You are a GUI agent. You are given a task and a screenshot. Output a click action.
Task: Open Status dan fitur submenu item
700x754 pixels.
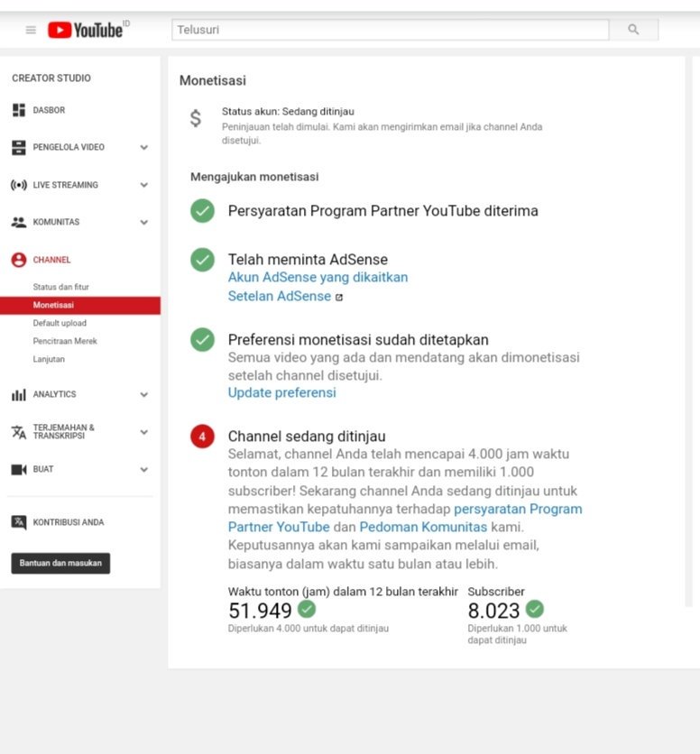[x=60, y=287]
